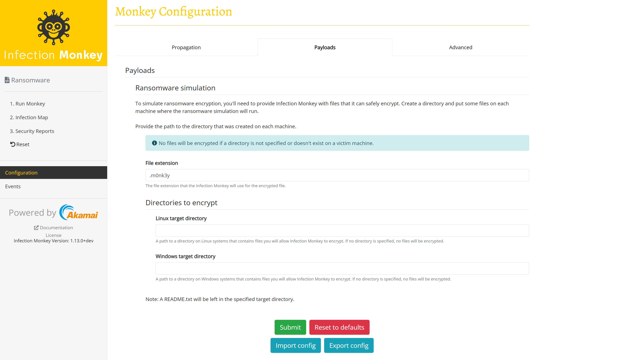Open Run Monkey in sidebar
This screenshot has width=644, height=360.
coord(27,103)
